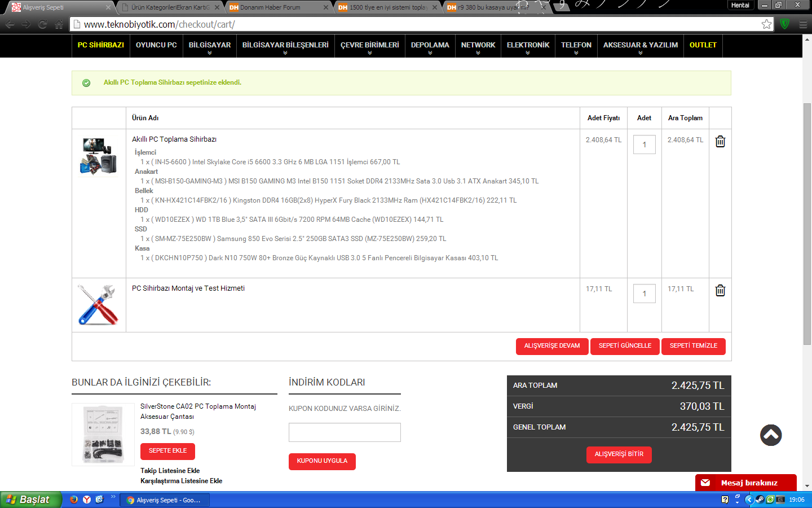This screenshot has height=508, width=812.
Task: Open Mesaj bırakınız chat widget
Action: [746, 483]
